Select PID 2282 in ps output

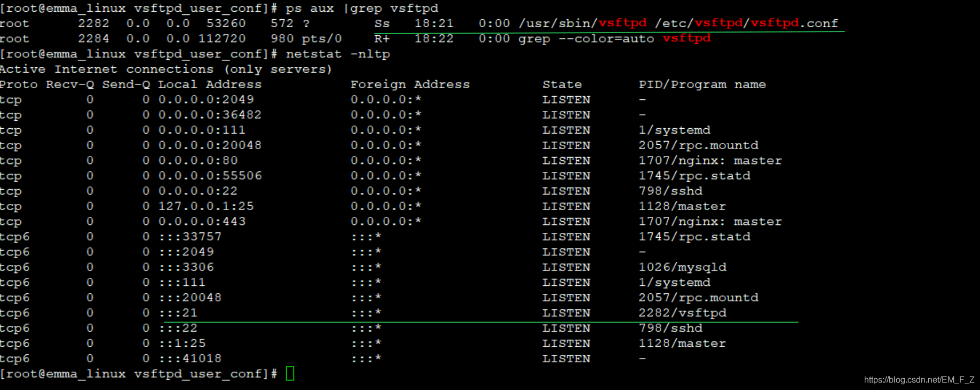click(93, 24)
